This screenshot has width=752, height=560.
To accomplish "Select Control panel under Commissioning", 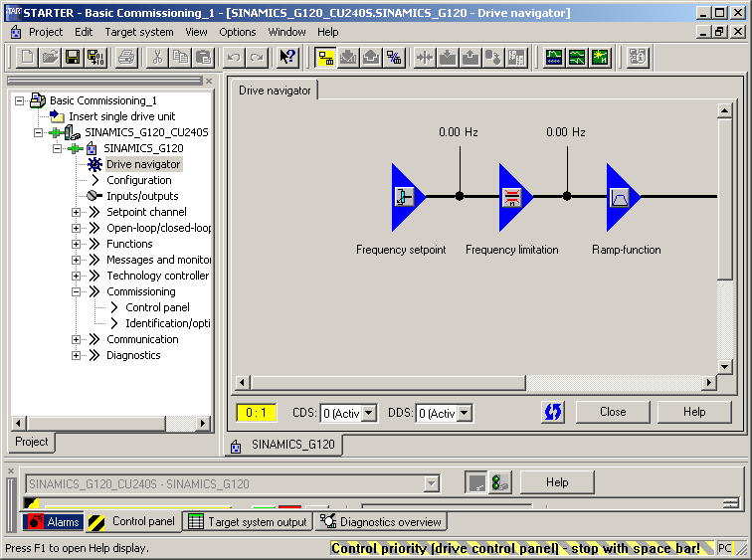I will (157, 307).
